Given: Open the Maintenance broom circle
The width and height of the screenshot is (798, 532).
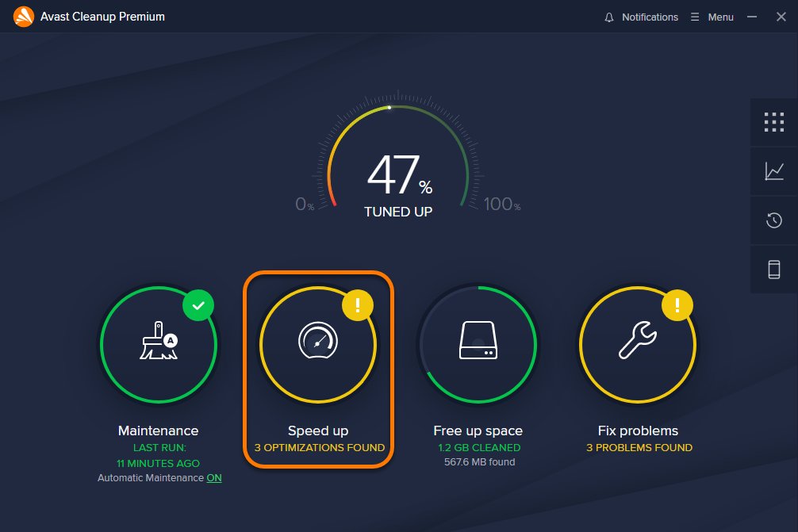Looking at the screenshot, I should point(159,344).
